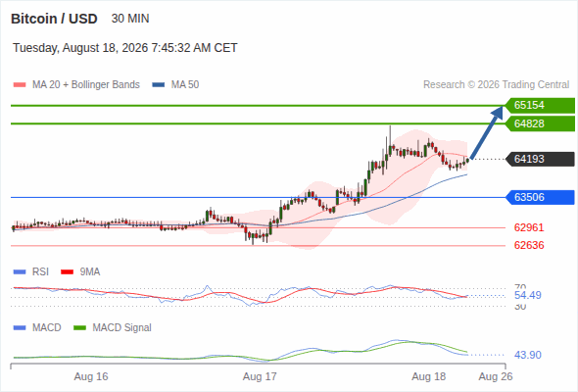Click the 62636 support level value
The image size is (578, 392).
[x=529, y=245]
